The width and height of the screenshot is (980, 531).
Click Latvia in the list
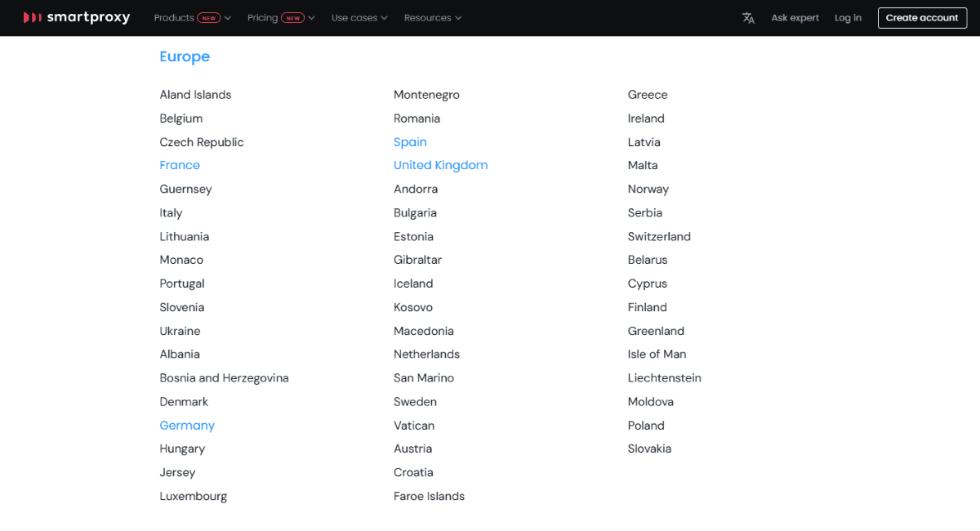point(644,142)
